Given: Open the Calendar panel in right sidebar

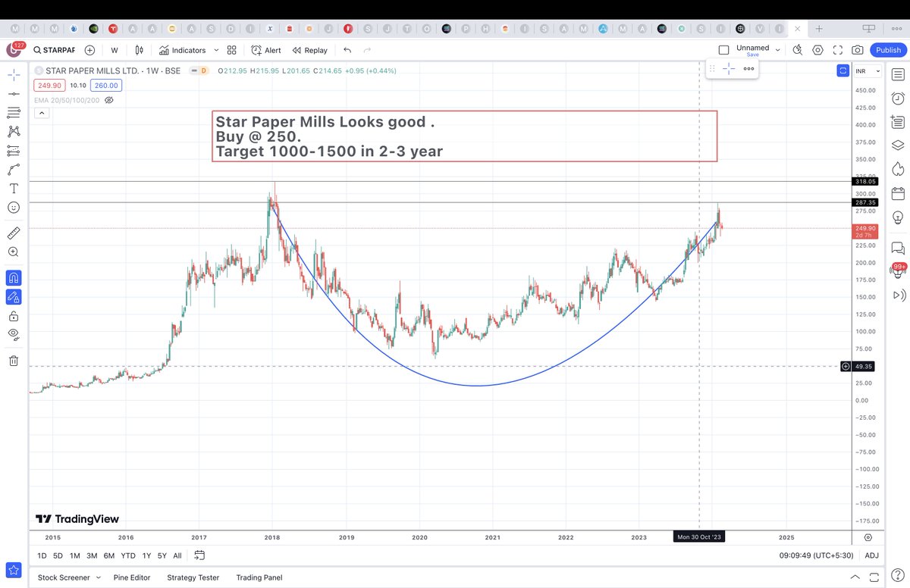Looking at the screenshot, I should (x=898, y=192).
